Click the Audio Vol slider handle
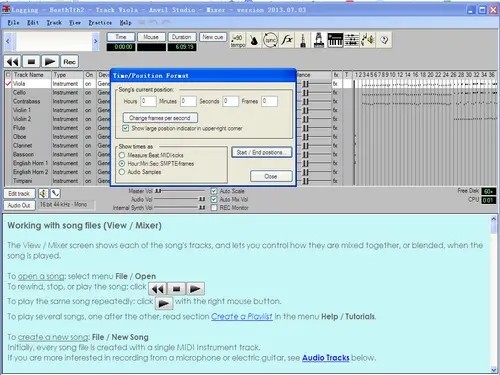Screen dimensions: 500x375 (202, 199)
